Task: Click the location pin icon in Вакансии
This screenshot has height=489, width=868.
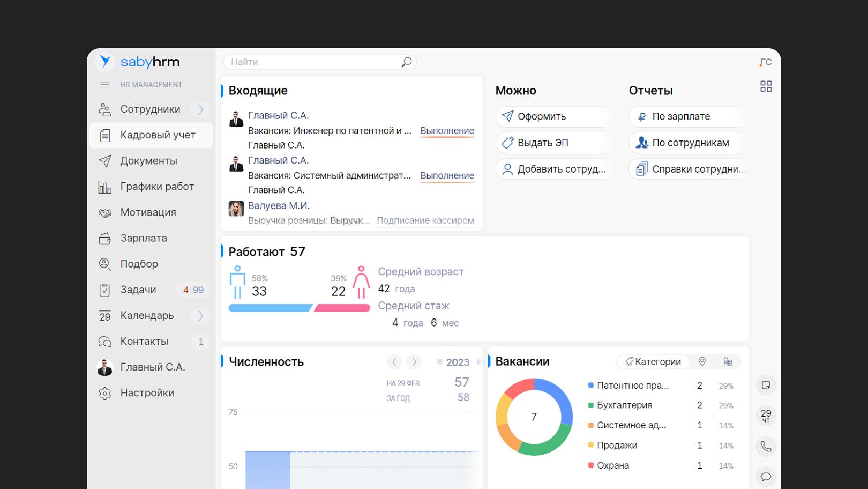Action: 702,362
